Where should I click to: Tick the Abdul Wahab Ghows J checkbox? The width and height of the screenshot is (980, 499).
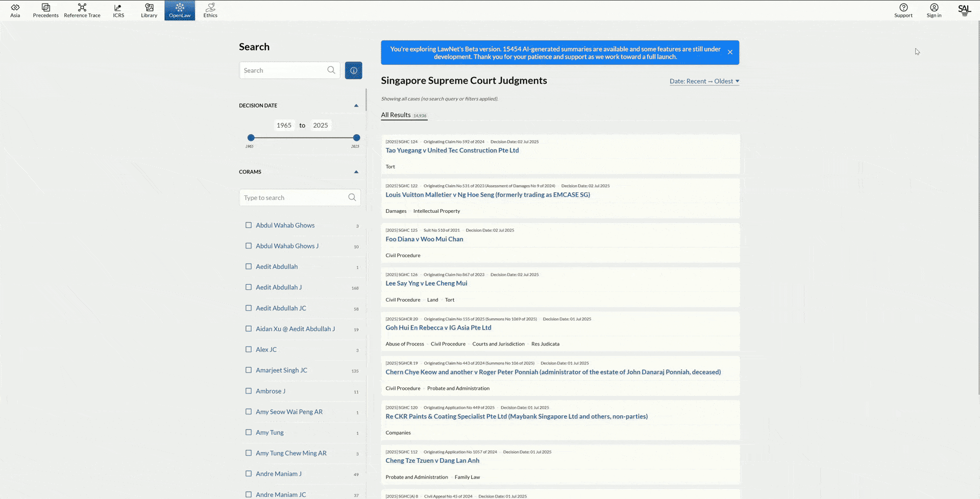click(x=249, y=246)
